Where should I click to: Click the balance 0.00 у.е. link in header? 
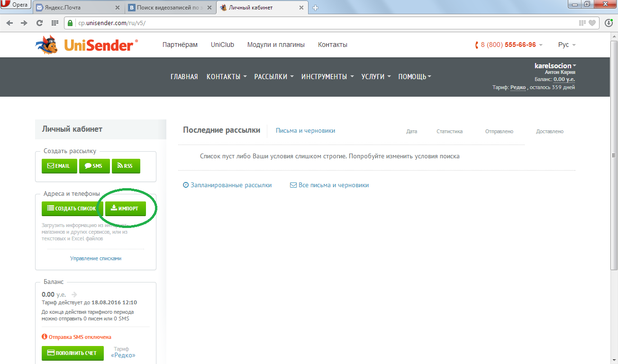(x=564, y=79)
